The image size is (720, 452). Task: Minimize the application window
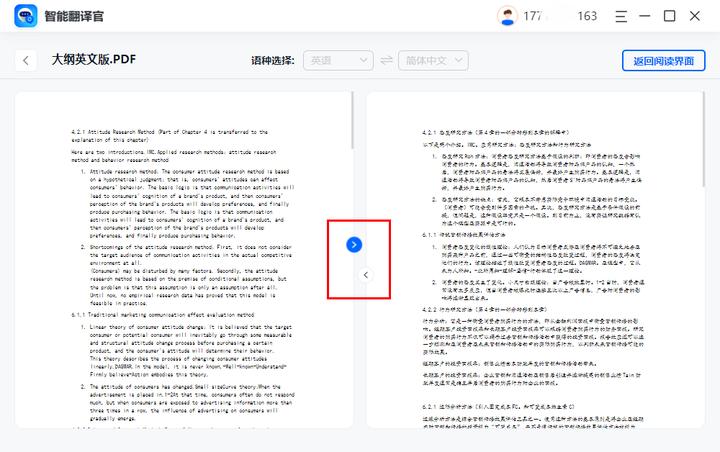645,16
